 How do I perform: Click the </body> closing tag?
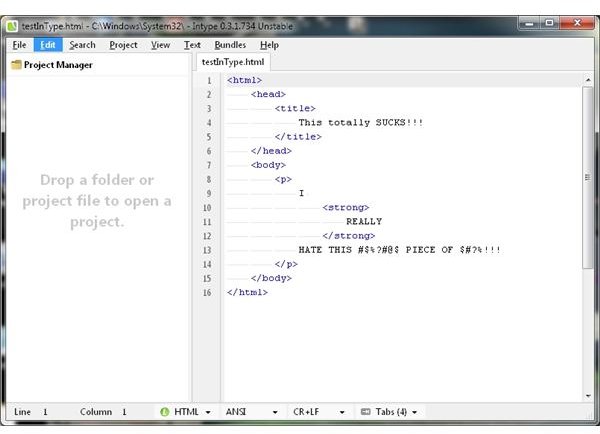pos(271,278)
